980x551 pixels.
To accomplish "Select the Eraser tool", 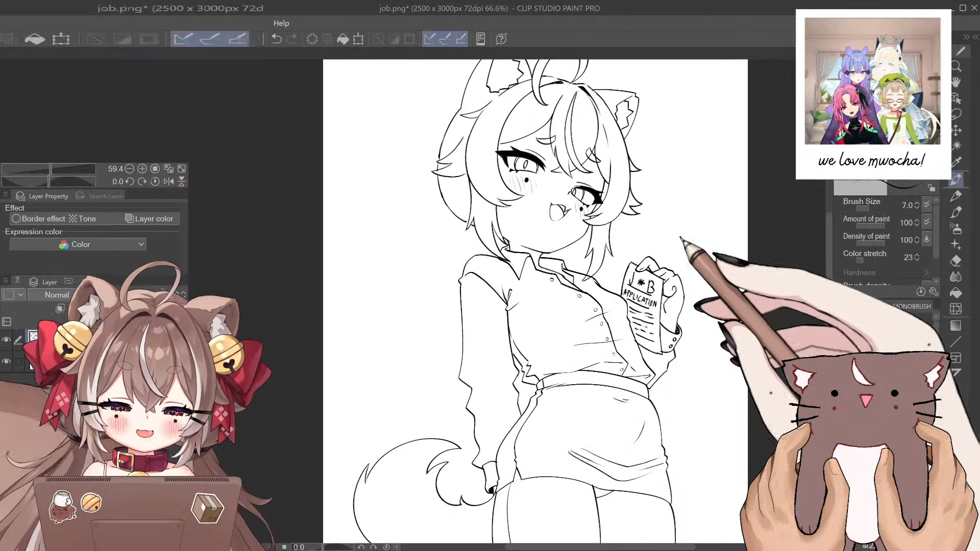I will [x=956, y=261].
